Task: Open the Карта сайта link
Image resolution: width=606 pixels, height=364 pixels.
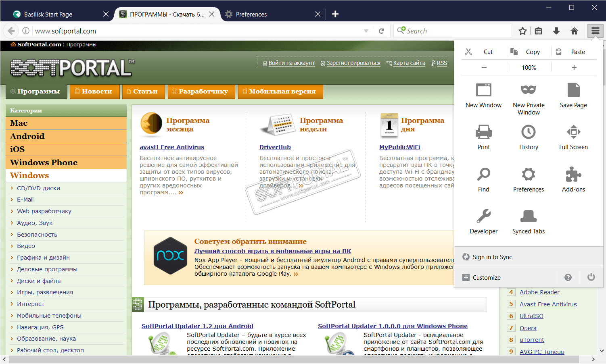Action: 409,63
